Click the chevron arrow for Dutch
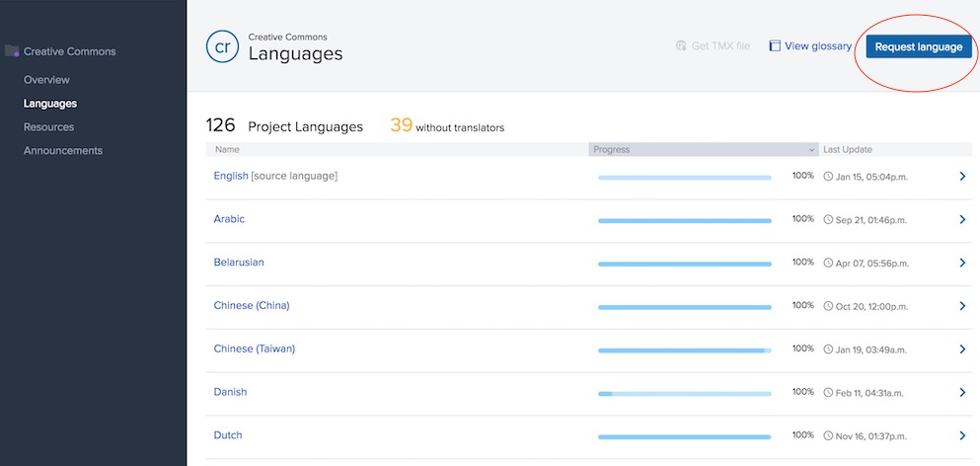 click(x=962, y=435)
